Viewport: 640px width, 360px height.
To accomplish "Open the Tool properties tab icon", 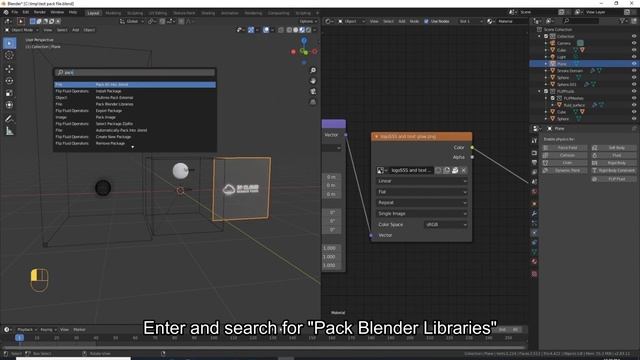I will [x=534, y=140].
